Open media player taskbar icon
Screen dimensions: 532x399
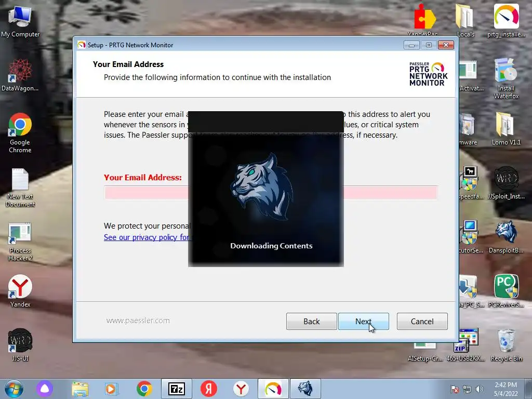coord(111,389)
